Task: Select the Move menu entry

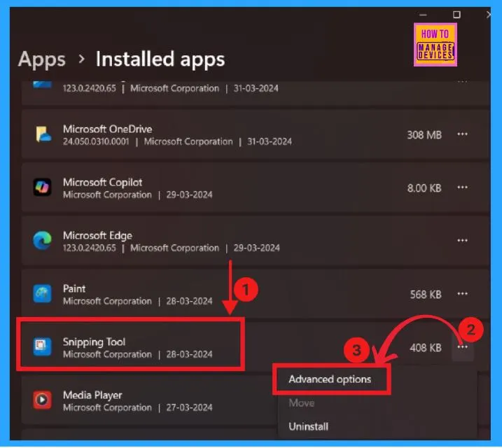Action: coord(301,403)
